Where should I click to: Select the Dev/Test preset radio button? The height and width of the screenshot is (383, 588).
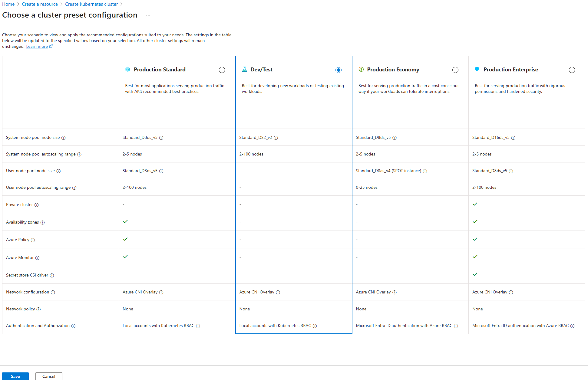click(x=339, y=70)
